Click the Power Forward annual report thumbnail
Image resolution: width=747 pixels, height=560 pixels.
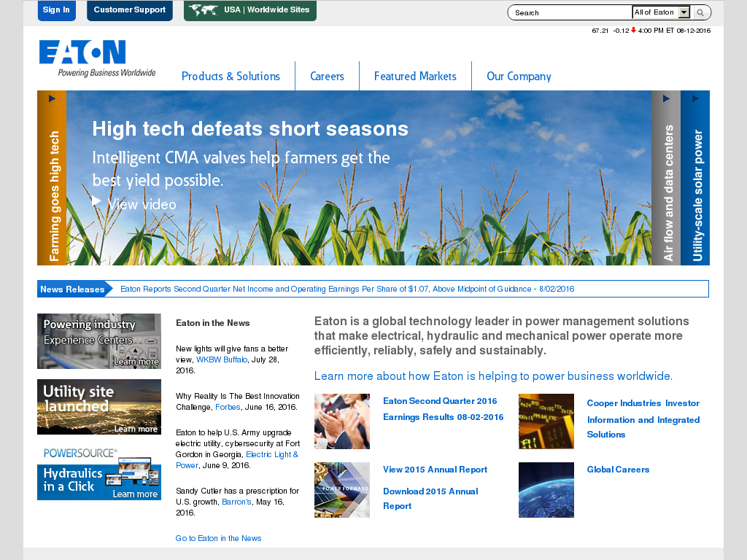(x=342, y=490)
